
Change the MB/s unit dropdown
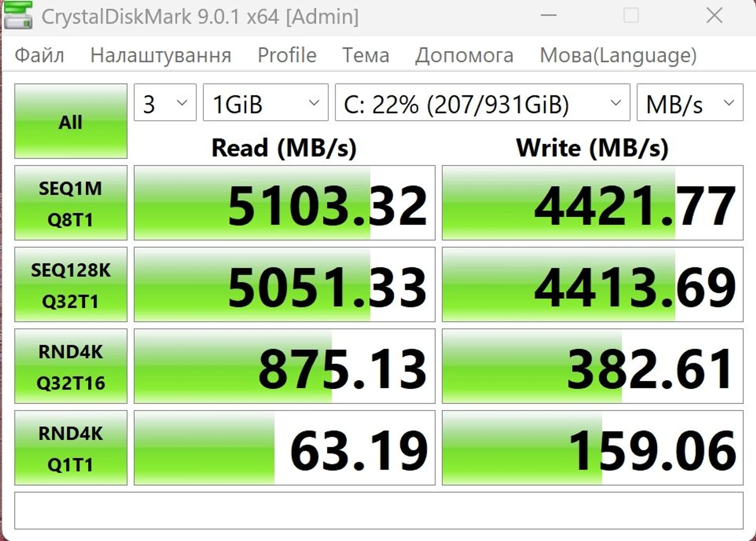690,102
